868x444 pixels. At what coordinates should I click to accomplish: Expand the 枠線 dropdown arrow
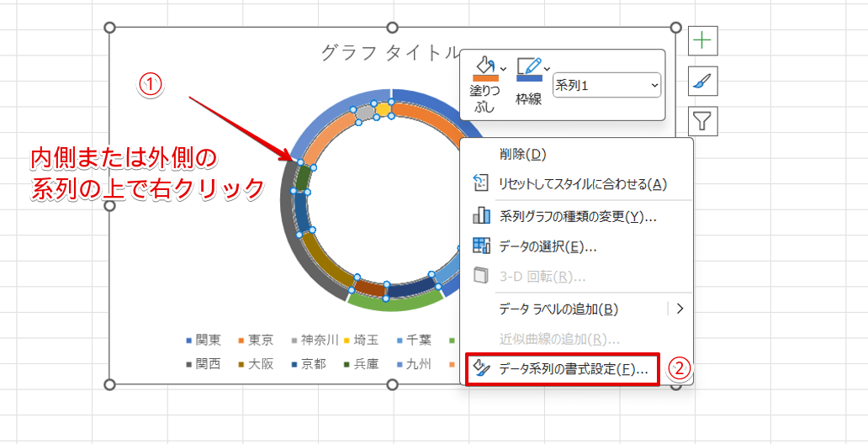(x=547, y=68)
